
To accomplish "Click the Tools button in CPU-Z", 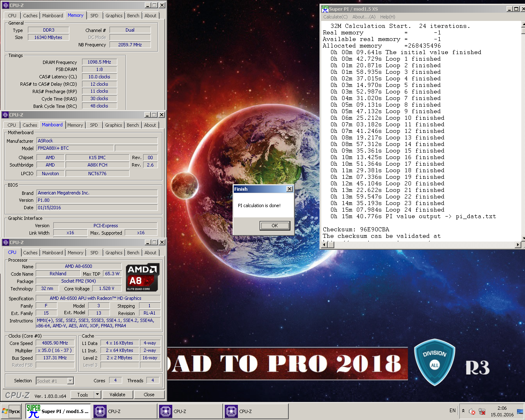I will pos(82,395).
